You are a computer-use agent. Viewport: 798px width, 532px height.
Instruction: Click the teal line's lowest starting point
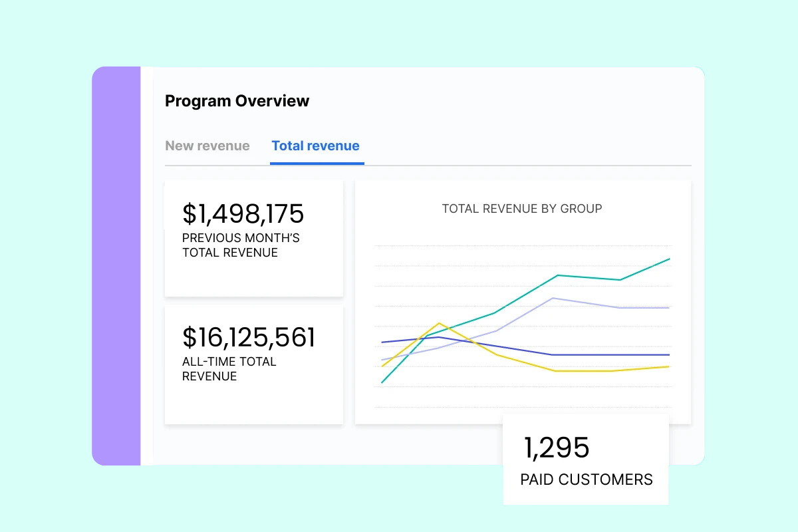pyautogui.click(x=382, y=383)
